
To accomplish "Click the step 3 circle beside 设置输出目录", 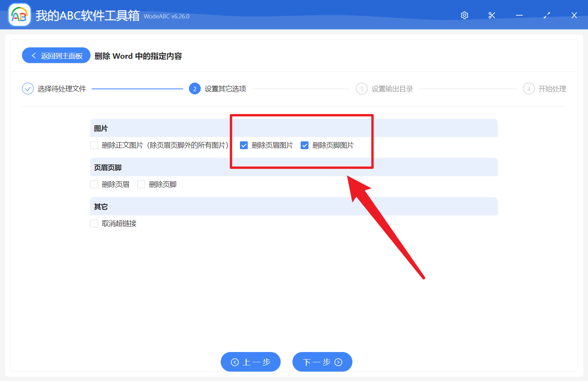I will (x=361, y=88).
